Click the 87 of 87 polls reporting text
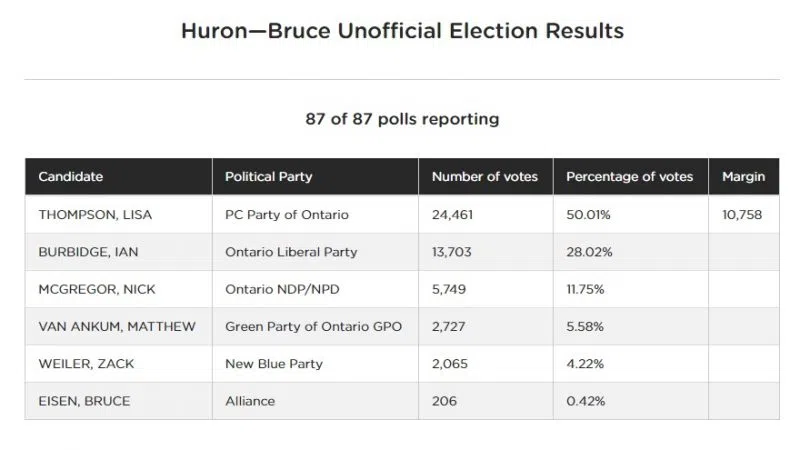 (x=402, y=119)
